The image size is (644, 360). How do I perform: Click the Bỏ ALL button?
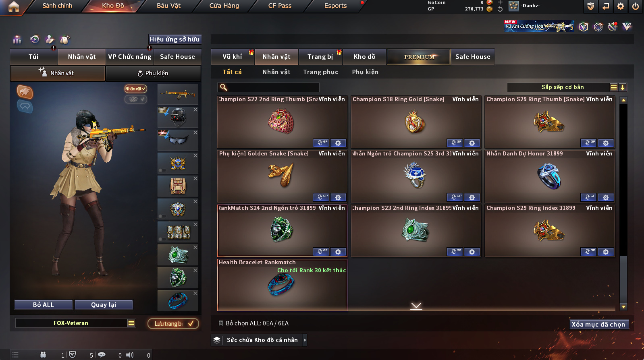(44, 305)
